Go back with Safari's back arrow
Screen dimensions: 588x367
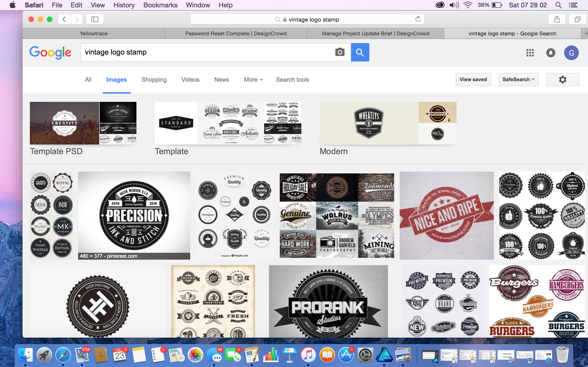pos(64,19)
